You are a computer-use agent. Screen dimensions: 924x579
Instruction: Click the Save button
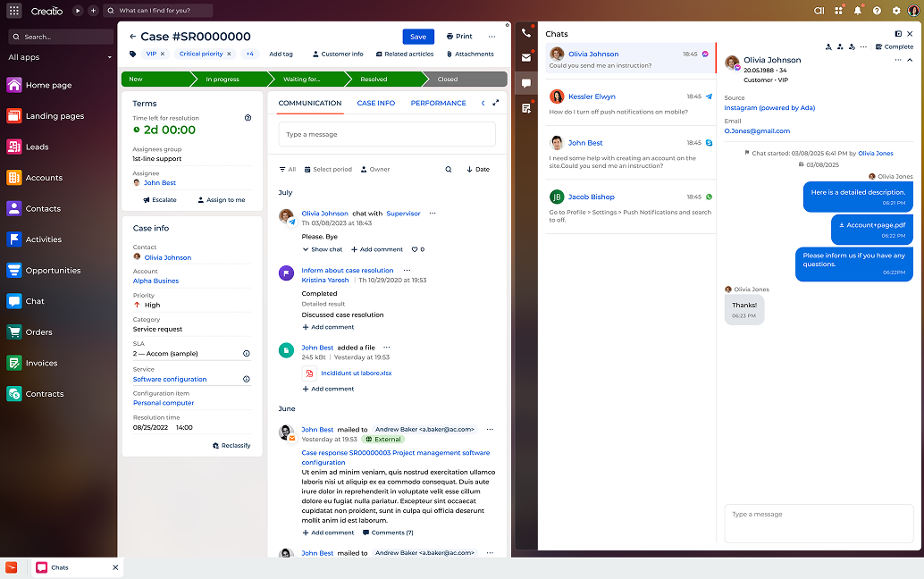pyautogui.click(x=418, y=37)
